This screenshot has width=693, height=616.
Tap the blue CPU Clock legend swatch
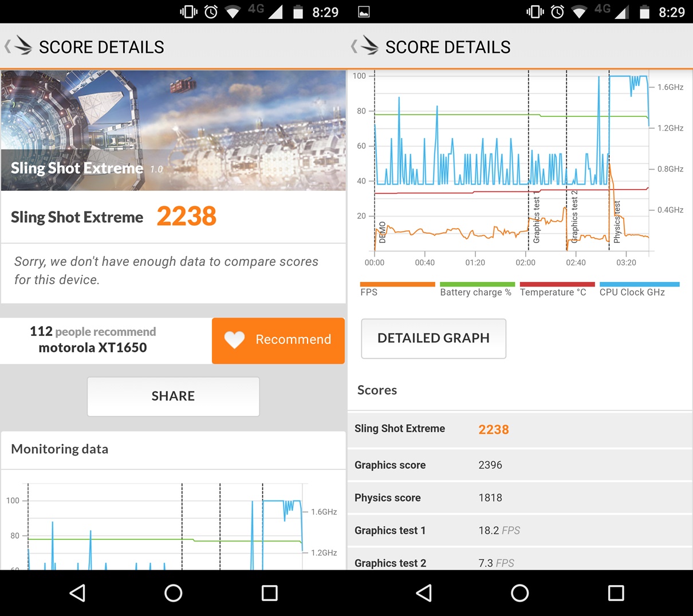coord(640,284)
